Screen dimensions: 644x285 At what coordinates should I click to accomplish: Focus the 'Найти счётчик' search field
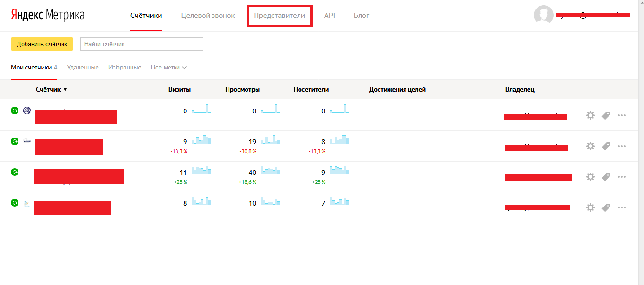tap(142, 44)
